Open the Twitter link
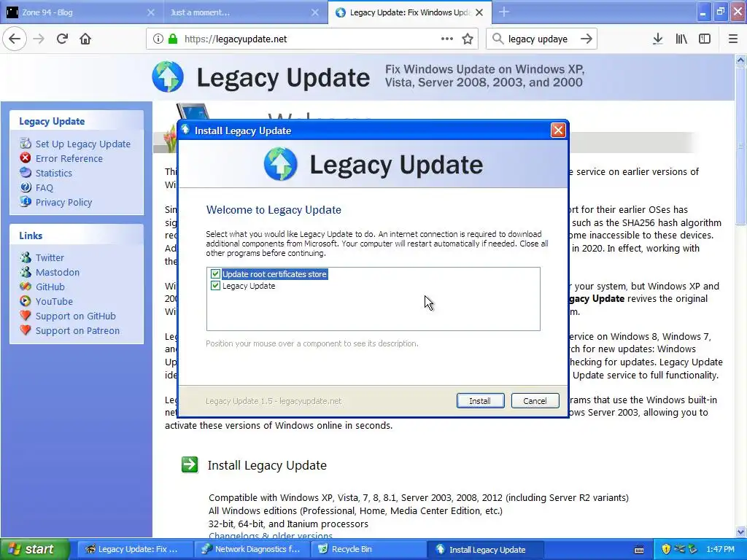Image resolution: width=747 pixels, height=560 pixels. (x=50, y=257)
